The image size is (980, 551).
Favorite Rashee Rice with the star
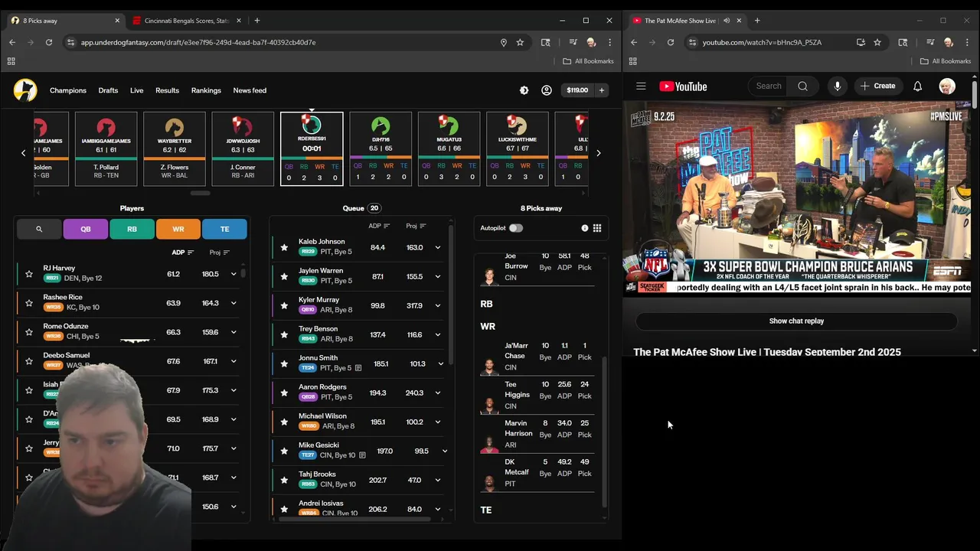coord(29,303)
